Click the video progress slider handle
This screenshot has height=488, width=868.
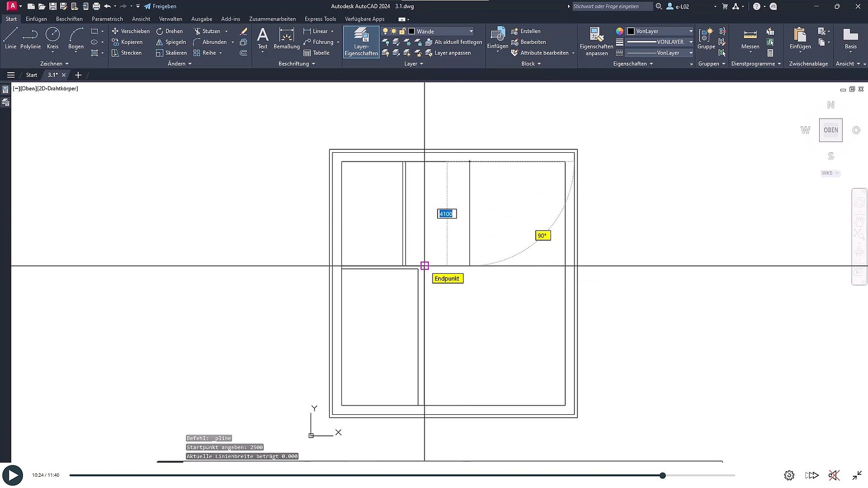click(x=662, y=475)
